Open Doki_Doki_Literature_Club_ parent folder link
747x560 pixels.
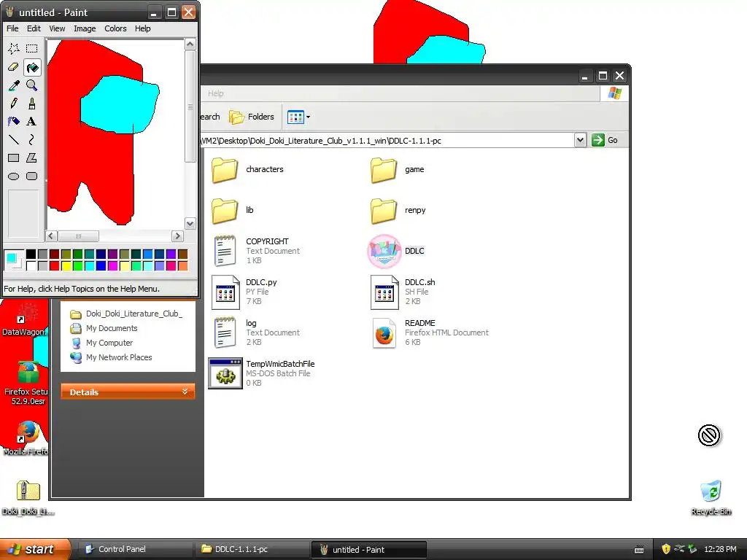[127, 314]
